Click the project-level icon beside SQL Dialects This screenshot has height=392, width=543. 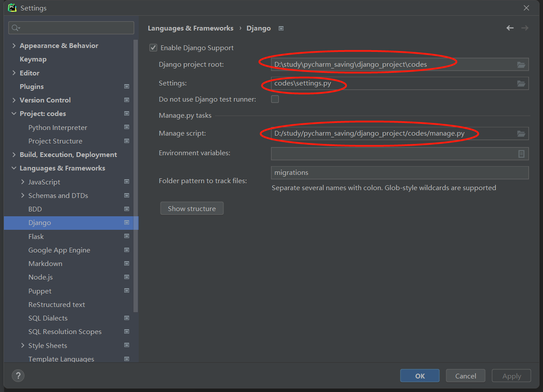pos(126,318)
